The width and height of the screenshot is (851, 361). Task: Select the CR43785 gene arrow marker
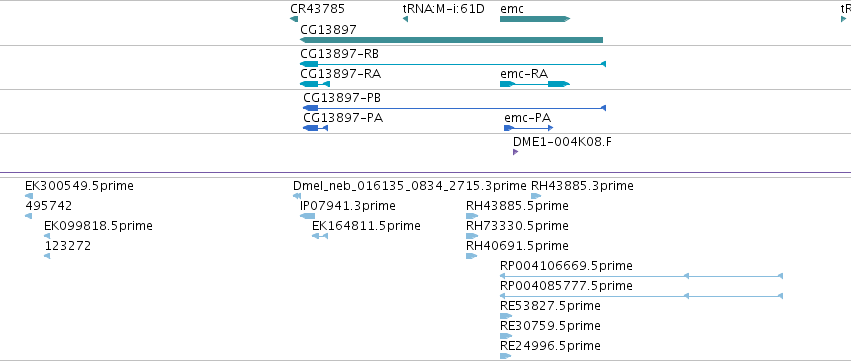tap(294, 19)
